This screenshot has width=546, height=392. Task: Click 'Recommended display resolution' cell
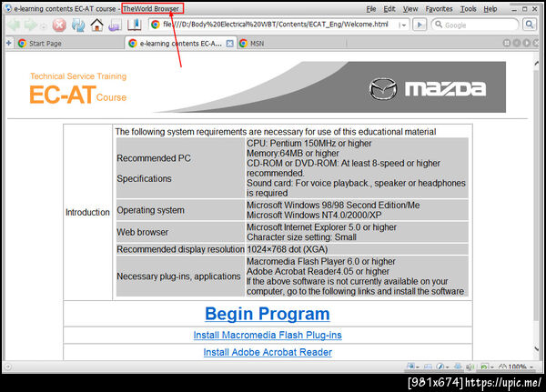pos(180,249)
